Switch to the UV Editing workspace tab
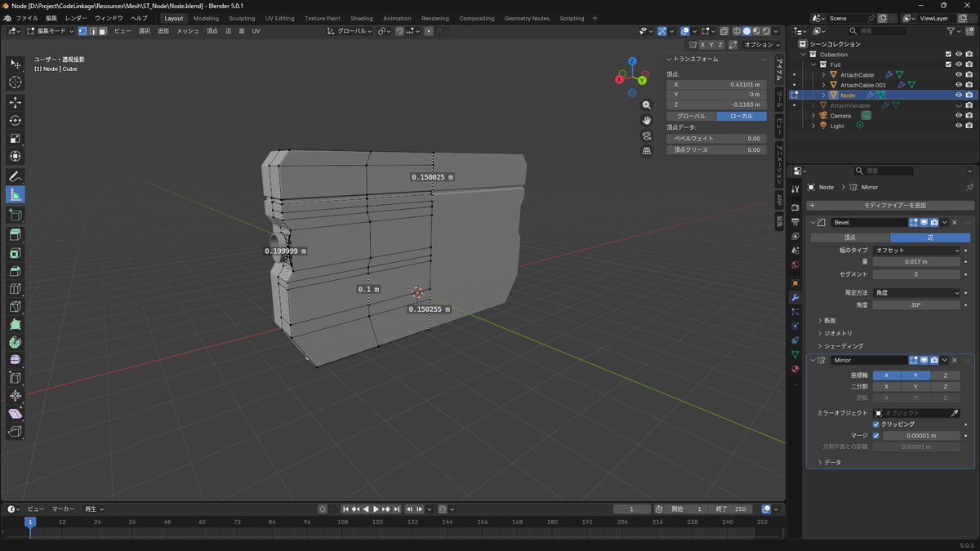This screenshot has height=551, width=980. [x=279, y=18]
